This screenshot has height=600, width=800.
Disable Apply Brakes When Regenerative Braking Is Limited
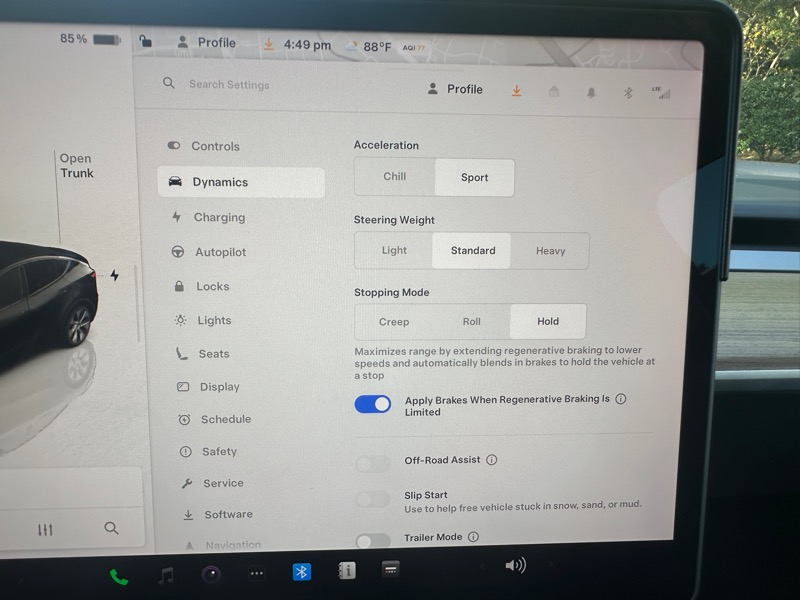[x=373, y=404]
